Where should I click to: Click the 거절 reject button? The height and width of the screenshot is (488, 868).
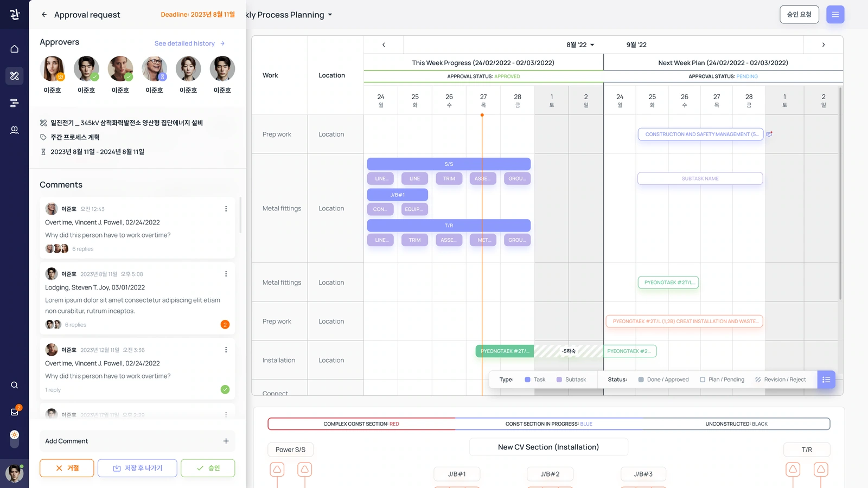point(67,468)
